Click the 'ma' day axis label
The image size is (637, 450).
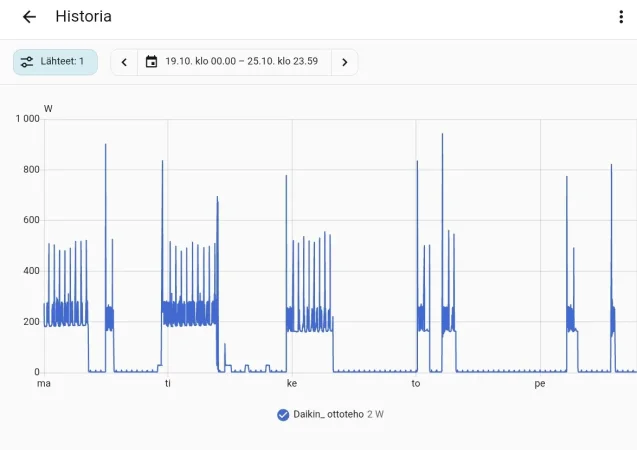pos(44,383)
